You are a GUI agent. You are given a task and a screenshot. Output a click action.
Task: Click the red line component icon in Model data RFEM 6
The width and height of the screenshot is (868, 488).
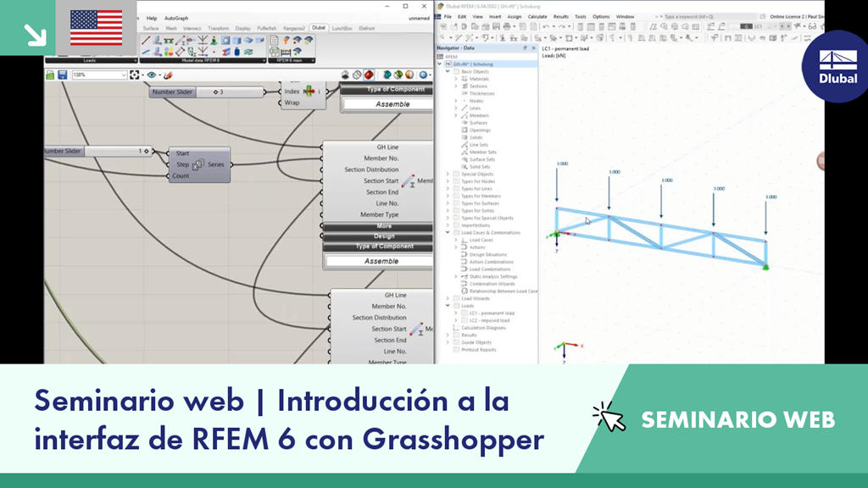pyautogui.click(x=146, y=40)
